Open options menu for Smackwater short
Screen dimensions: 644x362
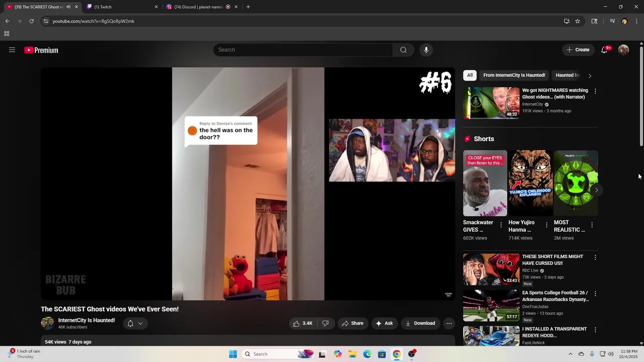(501, 225)
